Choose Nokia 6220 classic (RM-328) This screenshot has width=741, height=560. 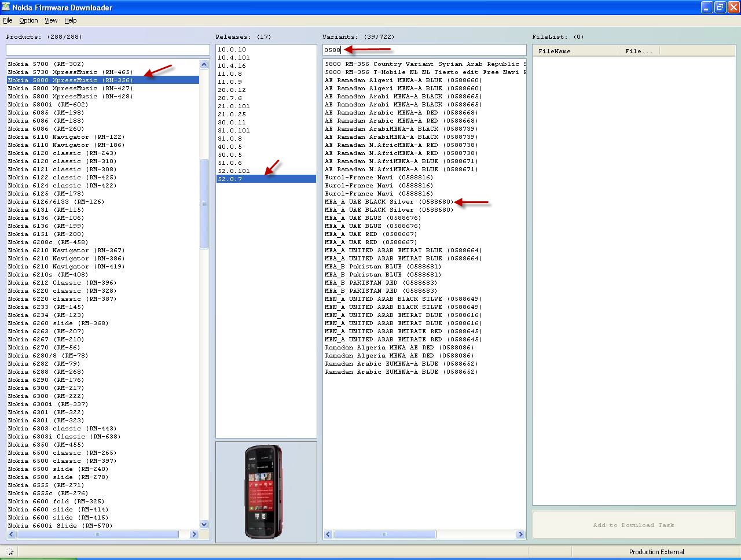click(x=103, y=291)
